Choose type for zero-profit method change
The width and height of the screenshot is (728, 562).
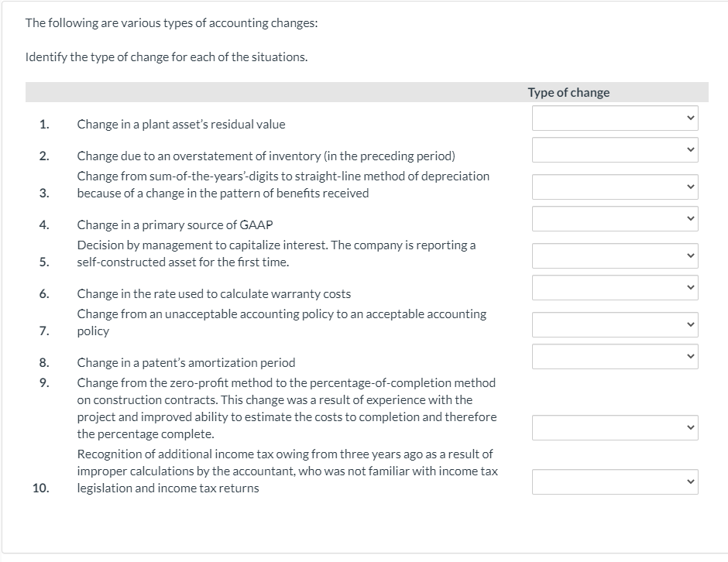615,427
